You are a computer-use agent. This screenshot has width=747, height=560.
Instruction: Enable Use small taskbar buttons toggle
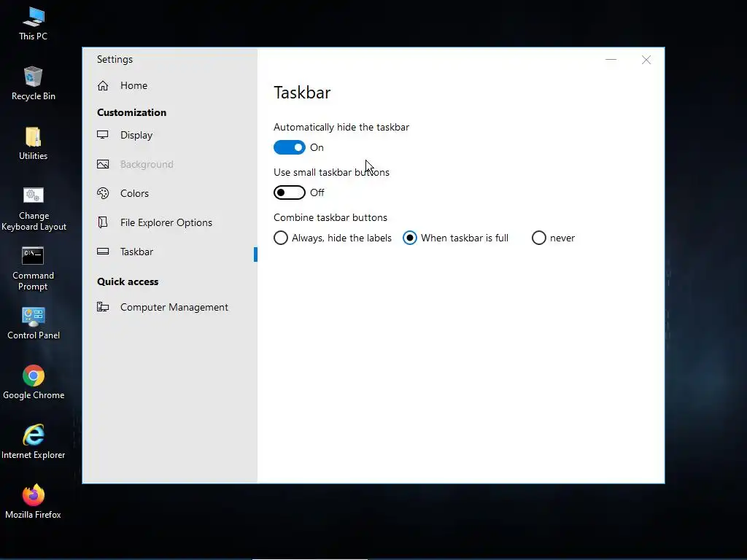289,192
